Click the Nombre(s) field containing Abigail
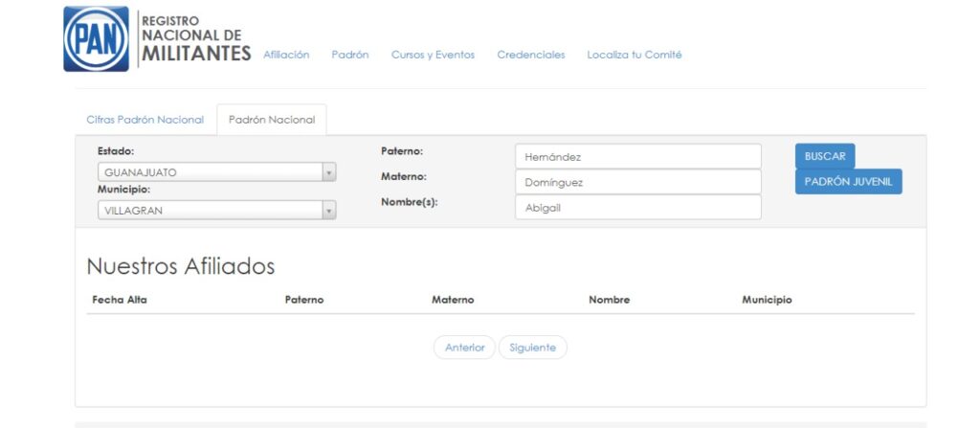The height and width of the screenshot is (428, 980). [x=637, y=207]
